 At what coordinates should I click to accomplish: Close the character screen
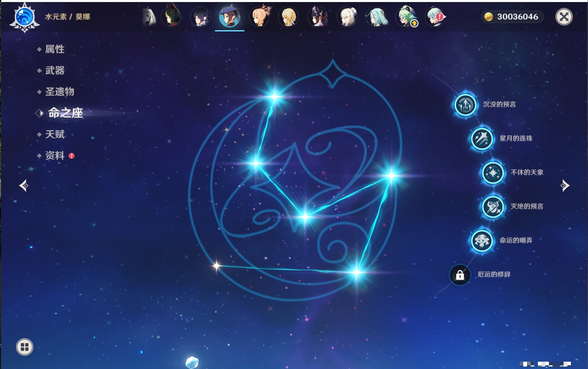tap(564, 17)
